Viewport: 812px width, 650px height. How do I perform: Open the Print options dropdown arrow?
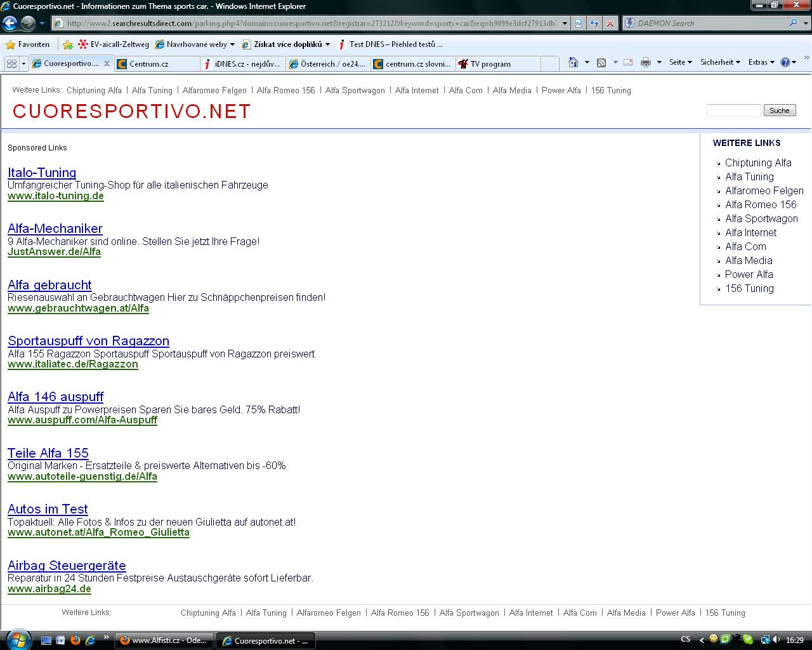659,62
